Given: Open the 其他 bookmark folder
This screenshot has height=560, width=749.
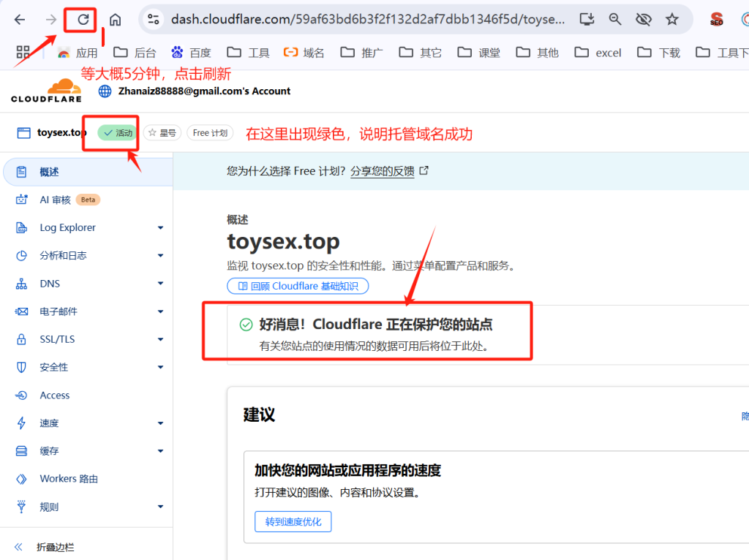Looking at the screenshot, I should click(x=538, y=53).
